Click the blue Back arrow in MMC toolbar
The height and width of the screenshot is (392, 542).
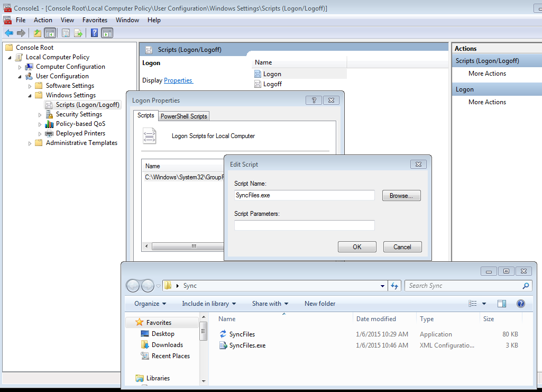tap(8, 33)
